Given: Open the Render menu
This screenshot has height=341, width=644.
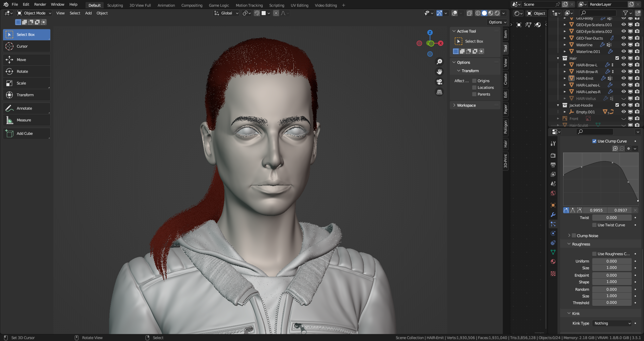Looking at the screenshot, I should (40, 4).
